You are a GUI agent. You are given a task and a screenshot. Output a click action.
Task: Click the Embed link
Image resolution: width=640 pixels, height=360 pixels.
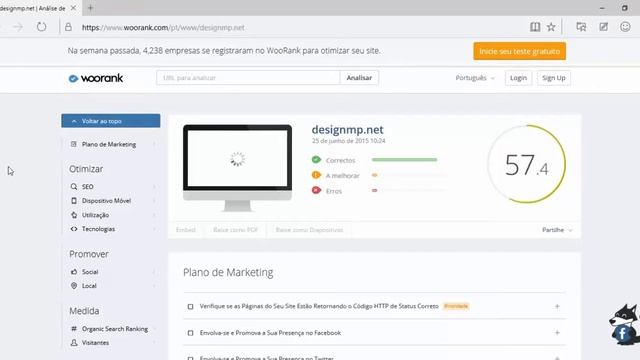(186, 230)
